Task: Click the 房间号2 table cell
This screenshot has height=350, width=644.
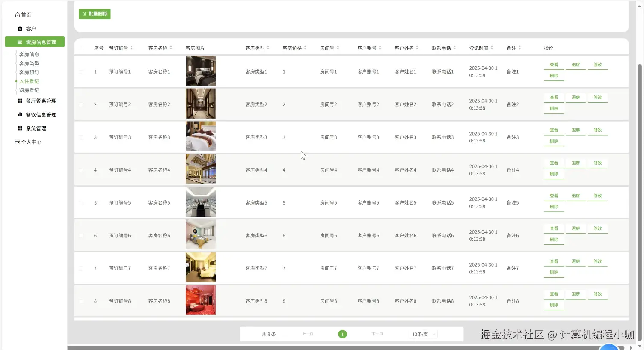Action: pyautogui.click(x=328, y=104)
